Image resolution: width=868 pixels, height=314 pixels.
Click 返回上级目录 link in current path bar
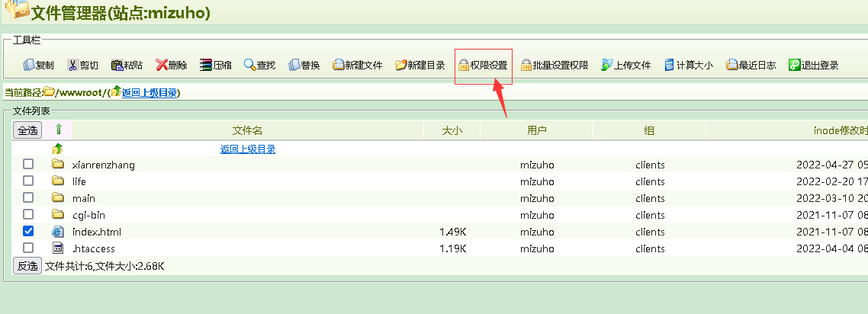pyautogui.click(x=149, y=92)
